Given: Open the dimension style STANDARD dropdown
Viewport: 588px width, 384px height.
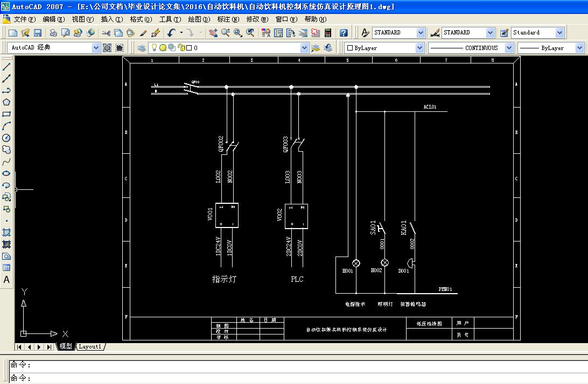Looking at the screenshot, I should coord(490,33).
